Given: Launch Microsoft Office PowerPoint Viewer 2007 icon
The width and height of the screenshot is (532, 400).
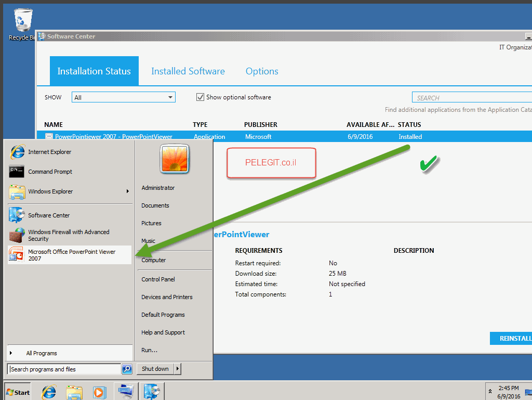Looking at the screenshot, I should pyautogui.click(x=17, y=255).
